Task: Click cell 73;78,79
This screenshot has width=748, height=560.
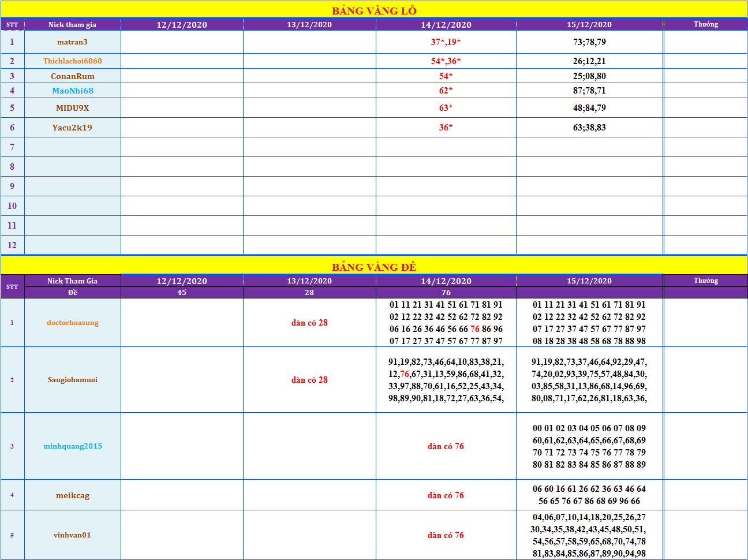Action: click(589, 42)
